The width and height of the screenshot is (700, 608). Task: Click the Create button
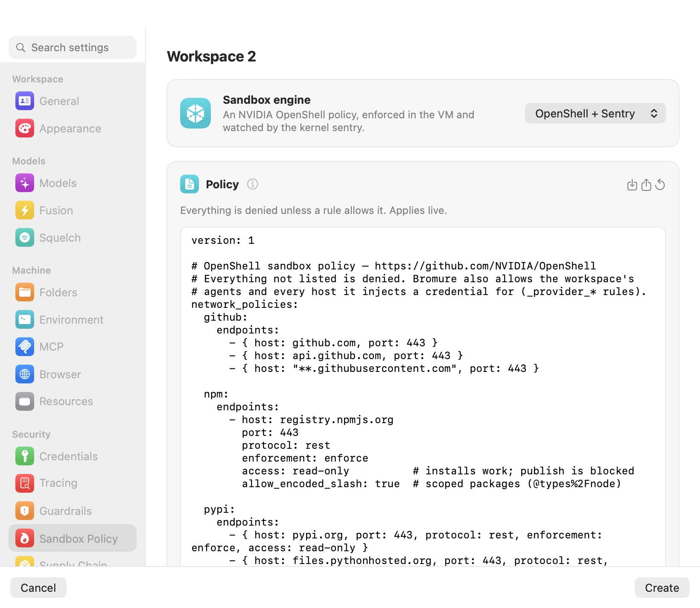pyautogui.click(x=662, y=588)
